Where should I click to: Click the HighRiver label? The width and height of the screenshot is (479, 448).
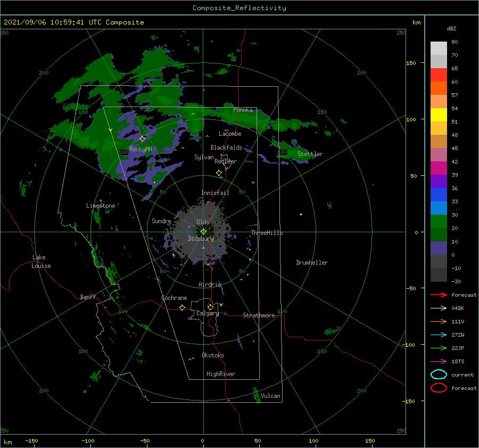click(x=221, y=374)
